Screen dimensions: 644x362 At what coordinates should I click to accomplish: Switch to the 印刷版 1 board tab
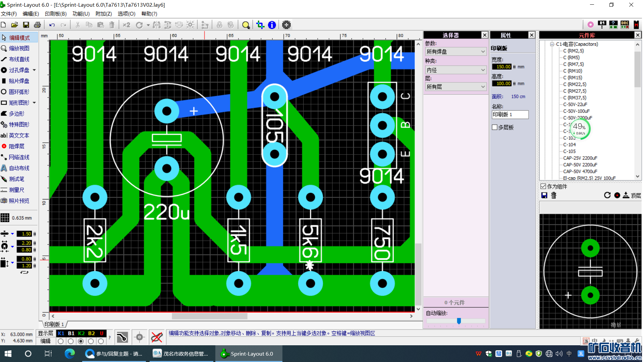54,324
